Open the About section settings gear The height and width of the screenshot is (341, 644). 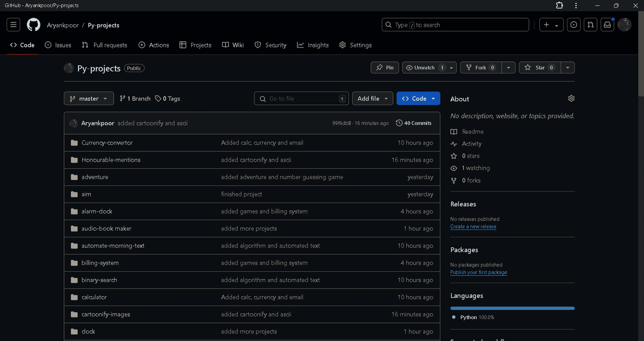coord(571,99)
